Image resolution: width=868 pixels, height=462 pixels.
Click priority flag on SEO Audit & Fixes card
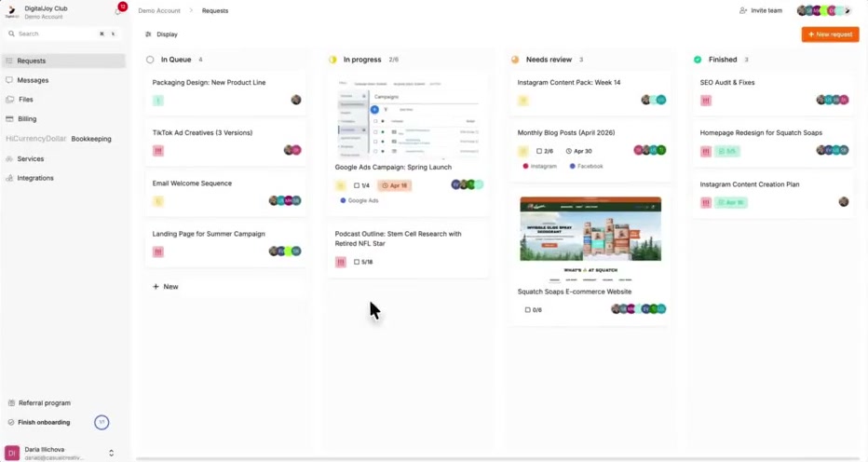point(706,101)
